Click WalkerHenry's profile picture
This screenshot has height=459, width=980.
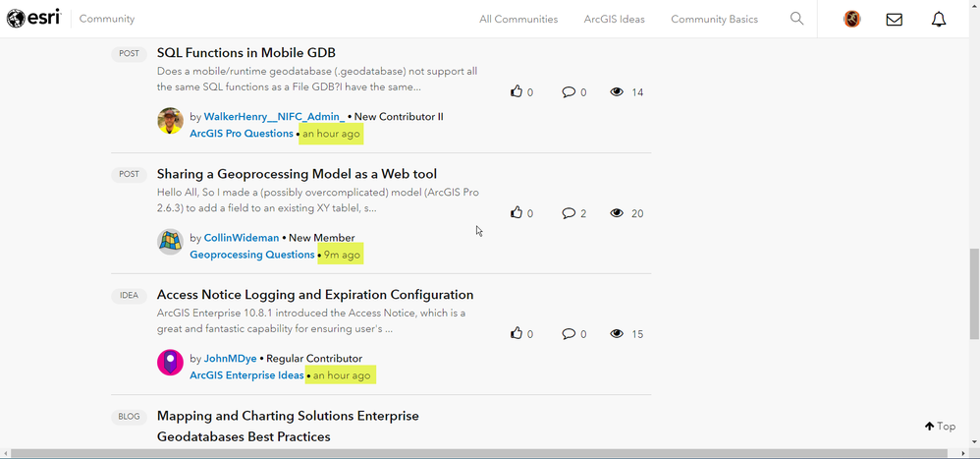[x=170, y=121]
